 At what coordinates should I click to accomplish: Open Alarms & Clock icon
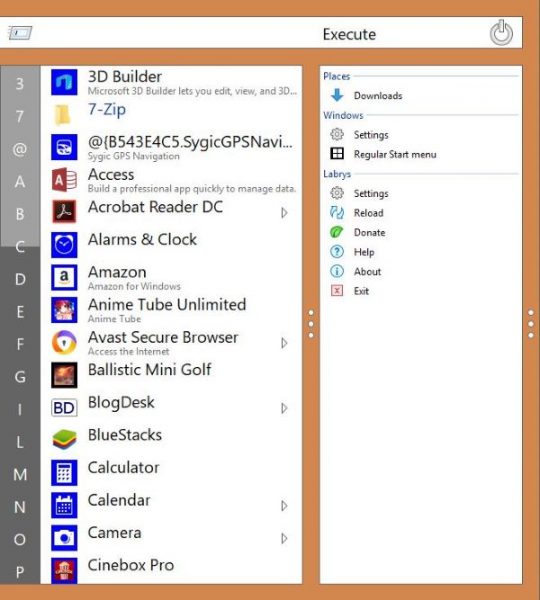pos(64,245)
